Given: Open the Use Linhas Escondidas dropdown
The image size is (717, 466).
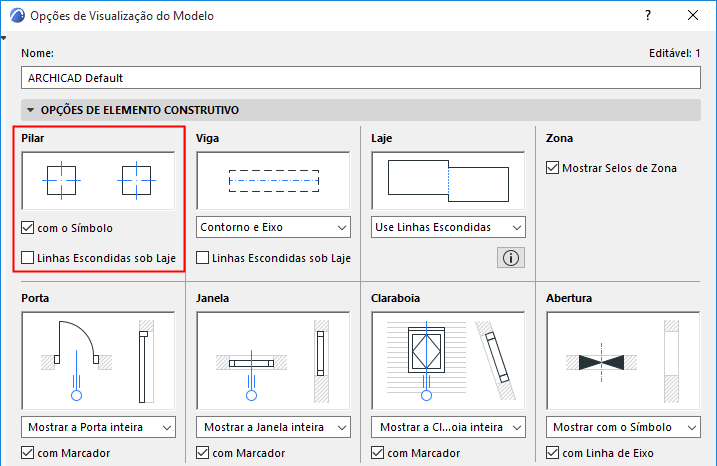Looking at the screenshot, I should click(448, 227).
